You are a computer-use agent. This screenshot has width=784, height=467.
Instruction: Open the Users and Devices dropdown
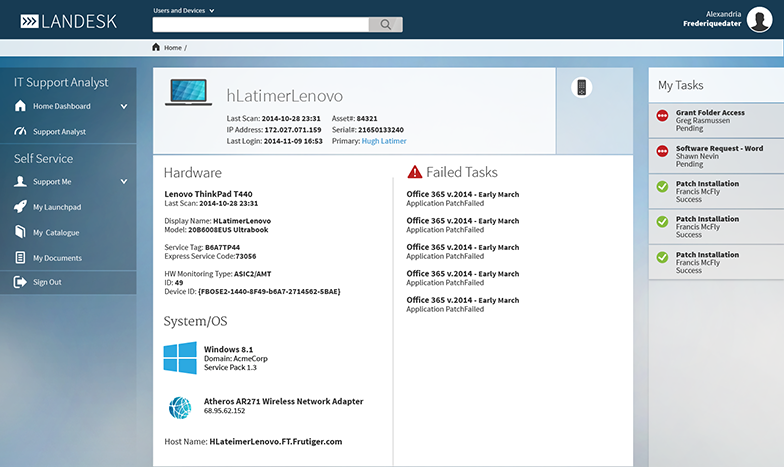pyautogui.click(x=184, y=10)
